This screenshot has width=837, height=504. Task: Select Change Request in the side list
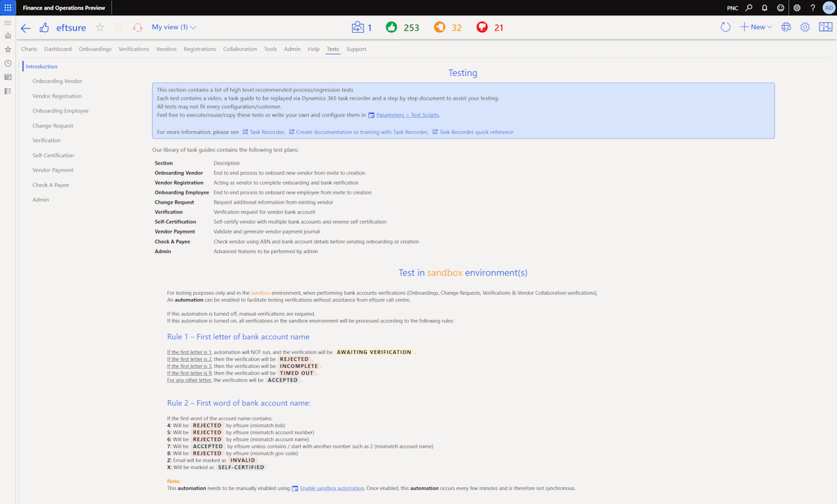click(53, 126)
